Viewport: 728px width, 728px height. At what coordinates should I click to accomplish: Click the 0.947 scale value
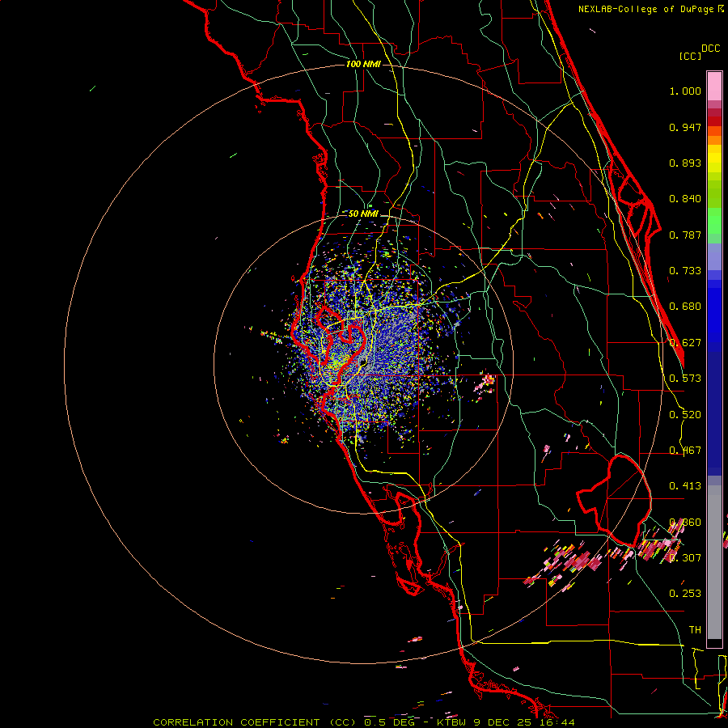[x=685, y=127]
